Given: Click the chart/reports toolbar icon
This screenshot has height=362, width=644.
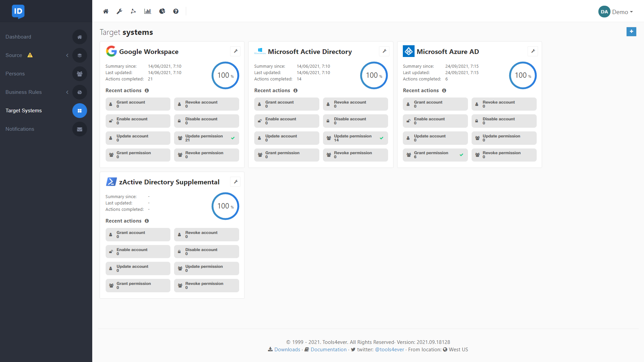Looking at the screenshot, I should [148, 11].
